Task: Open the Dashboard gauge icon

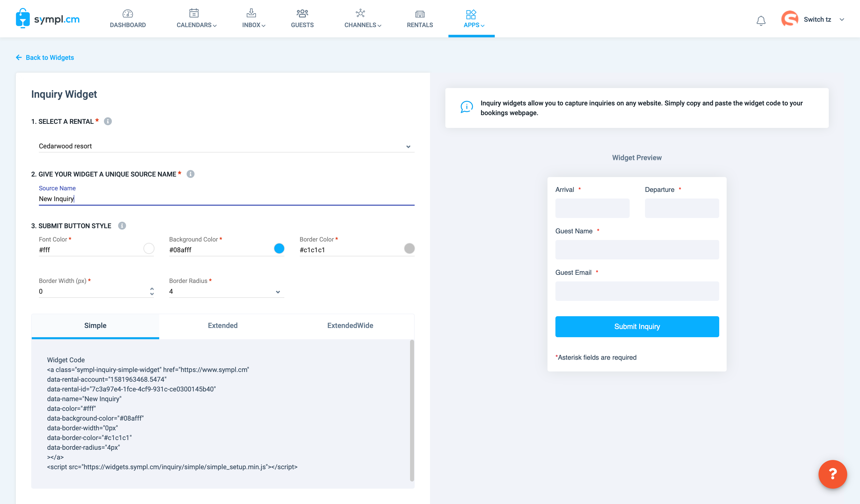Action: pyautogui.click(x=128, y=14)
